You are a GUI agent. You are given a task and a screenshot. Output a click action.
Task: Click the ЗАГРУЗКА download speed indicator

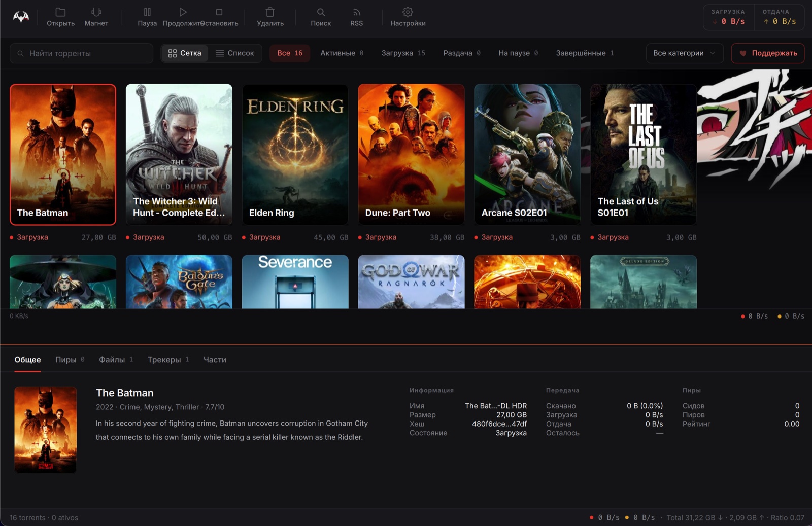[728, 17]
